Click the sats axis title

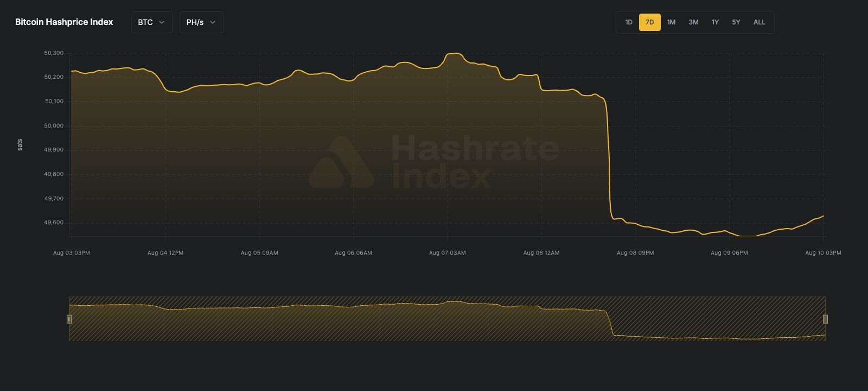pos(20,145)
